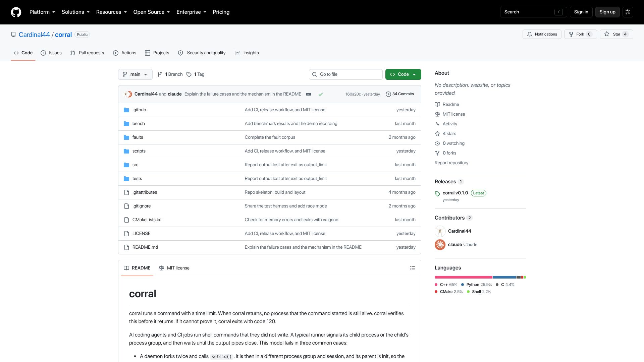Click the Sign in button
Viewport: 644px width, 362px height.
tap(581, 12)
